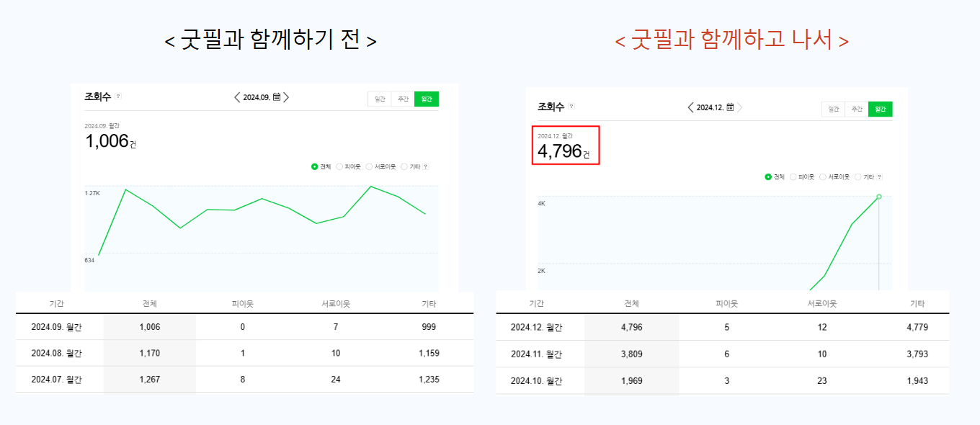
Task: Click 월간 button in 2024.12 panel
Action: 880,109
